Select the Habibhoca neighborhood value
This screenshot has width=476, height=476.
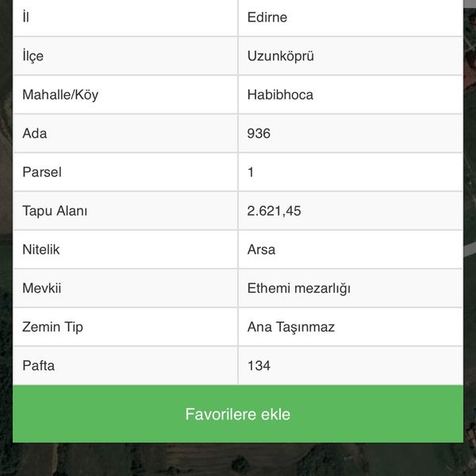point(280,94)
